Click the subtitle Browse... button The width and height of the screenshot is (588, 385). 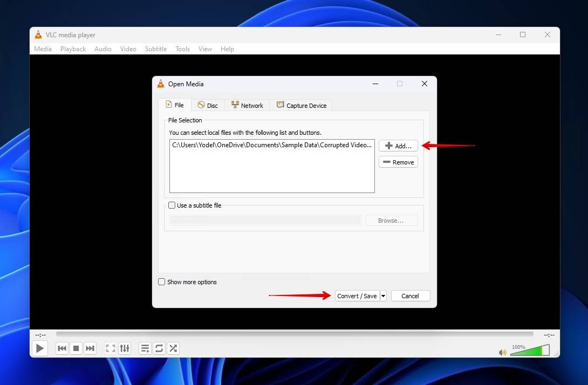tap(391, 221)
